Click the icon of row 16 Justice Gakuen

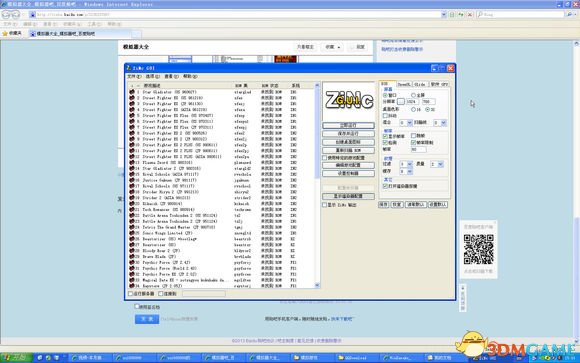132,180
